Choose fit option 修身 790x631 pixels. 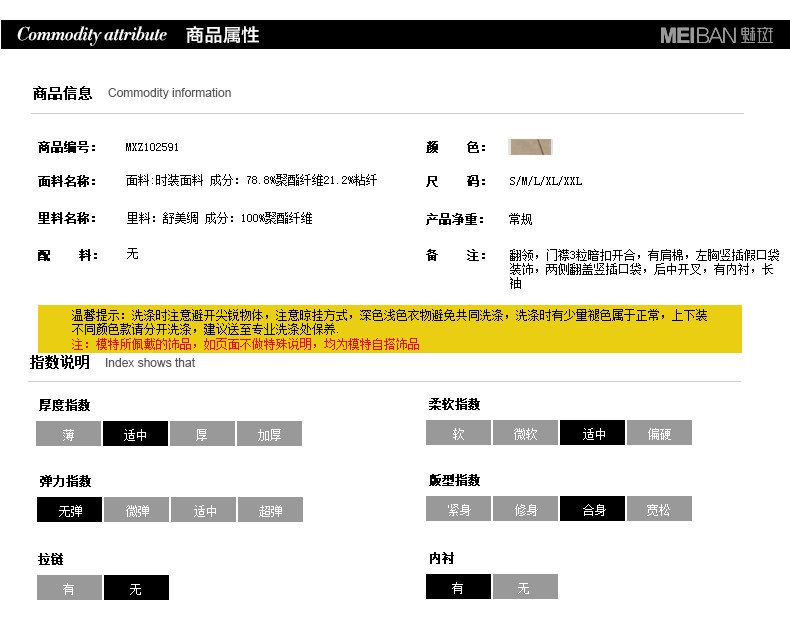tap(525, 509)
